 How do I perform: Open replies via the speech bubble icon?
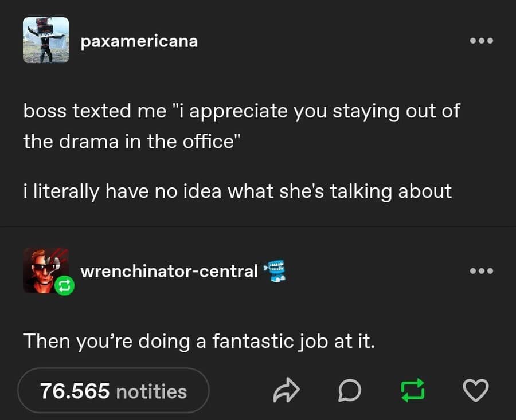(x=350, y=390)
